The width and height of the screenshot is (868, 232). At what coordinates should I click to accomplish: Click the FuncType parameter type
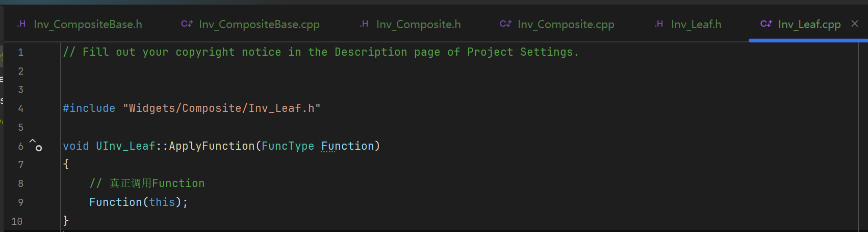[x=288, y=146]
